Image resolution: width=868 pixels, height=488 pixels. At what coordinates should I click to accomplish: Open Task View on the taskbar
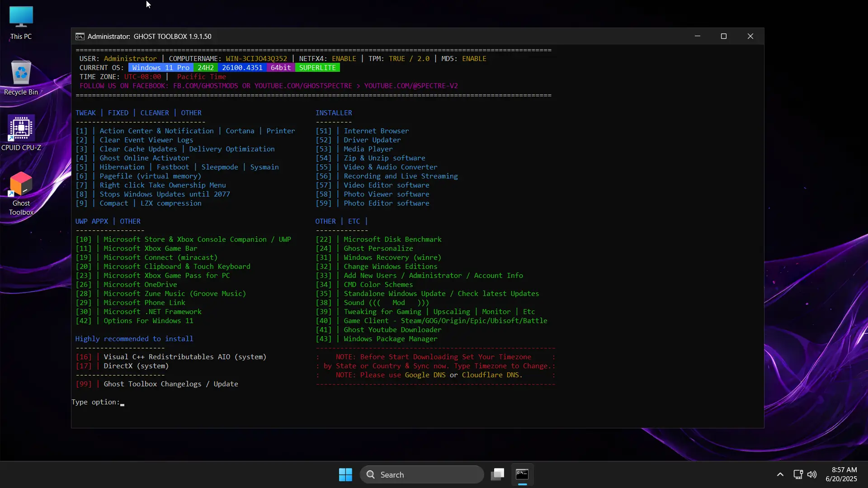point(497,474)
